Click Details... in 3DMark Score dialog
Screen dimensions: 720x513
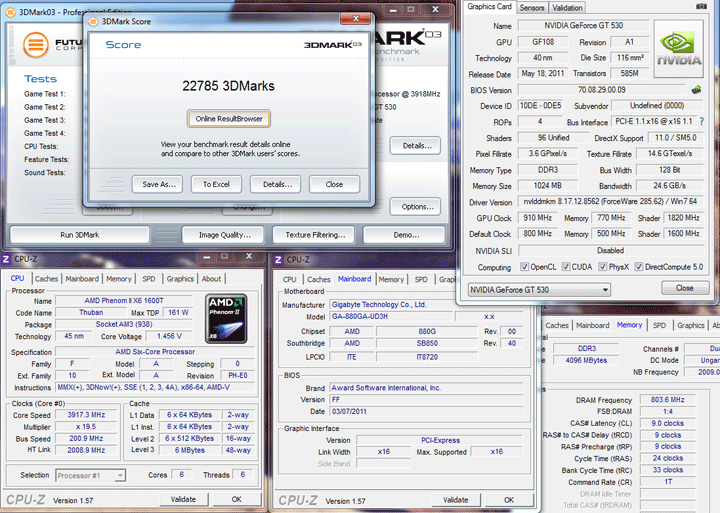(x=277, y=184)
